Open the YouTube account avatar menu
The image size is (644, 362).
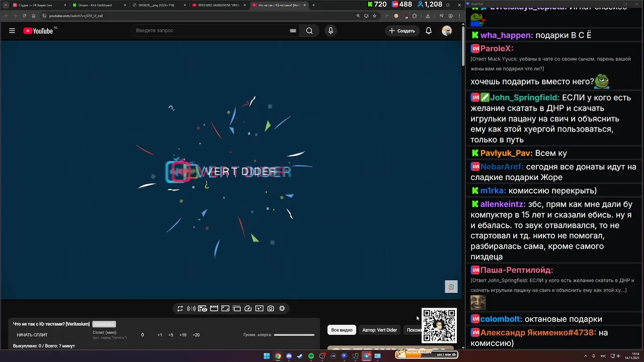coord(447,31)
